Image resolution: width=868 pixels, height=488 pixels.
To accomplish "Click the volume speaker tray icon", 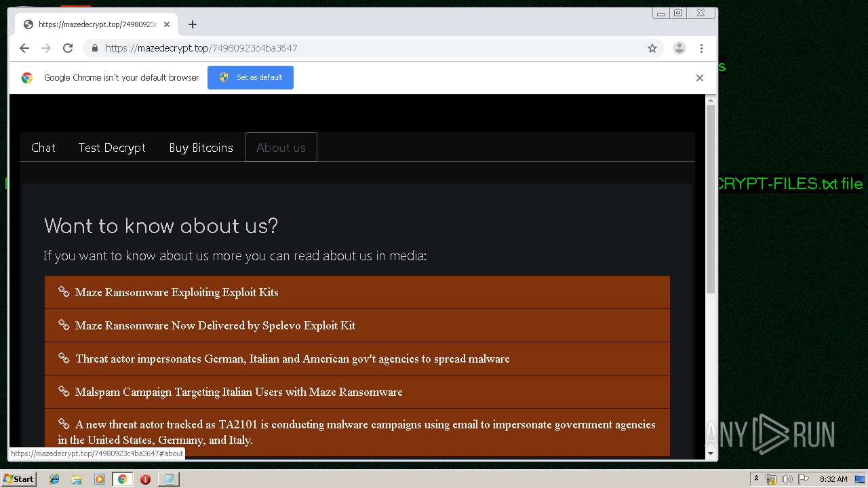I will 787,479.
